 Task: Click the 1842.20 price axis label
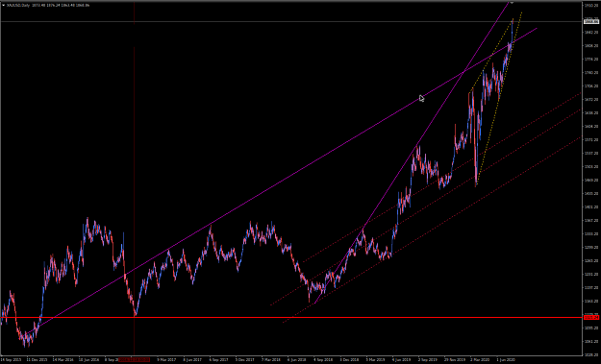point(592,32)
